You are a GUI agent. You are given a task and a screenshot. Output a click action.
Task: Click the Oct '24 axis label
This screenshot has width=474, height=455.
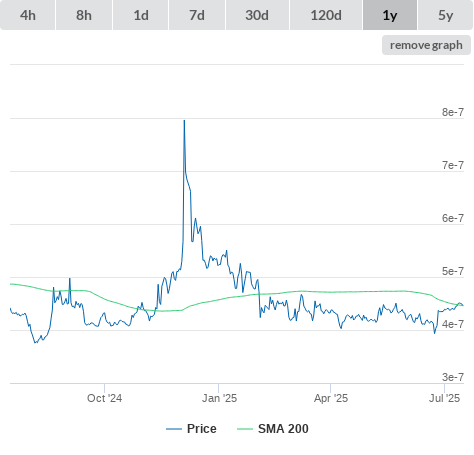[104, 398]
